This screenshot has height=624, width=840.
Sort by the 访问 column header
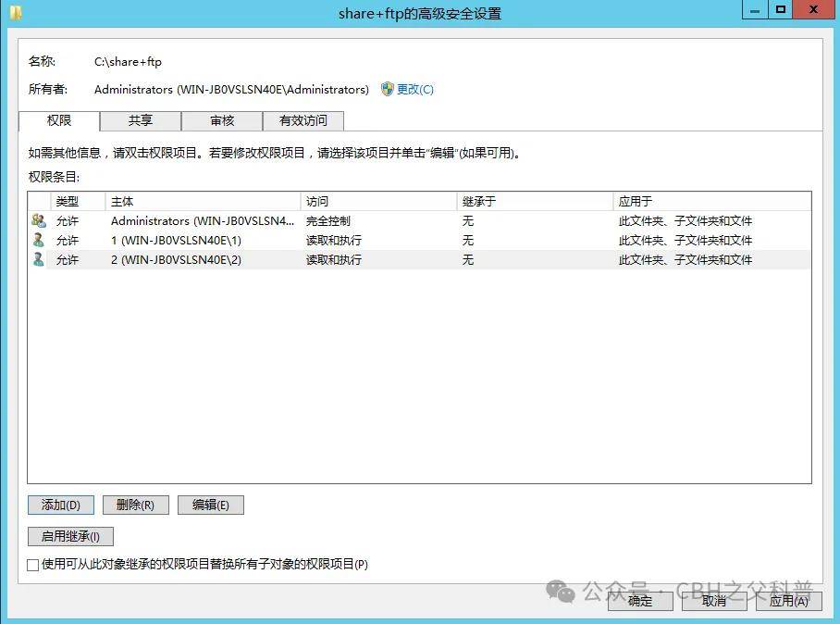click(x=378, y=201)
